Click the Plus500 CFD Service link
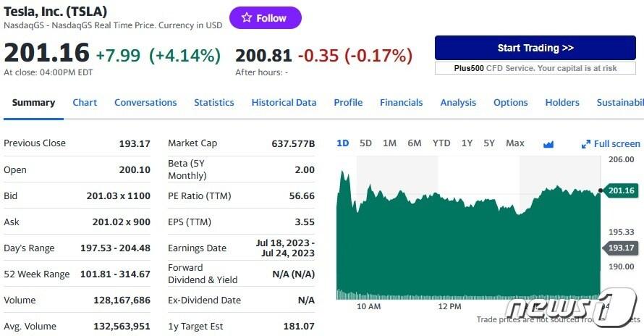The image size is (644, 336). (535, 68)
